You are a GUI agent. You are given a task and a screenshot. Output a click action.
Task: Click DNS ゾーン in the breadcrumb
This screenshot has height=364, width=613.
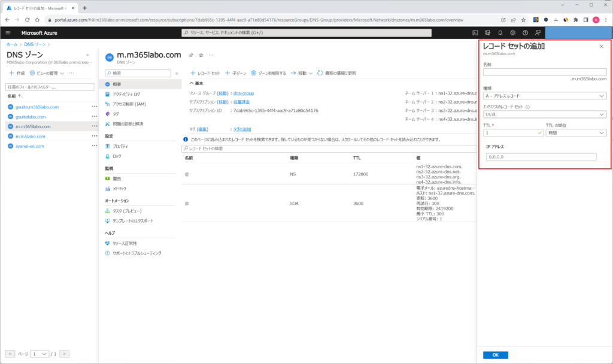pyautogui.click(x=35, y=44)
